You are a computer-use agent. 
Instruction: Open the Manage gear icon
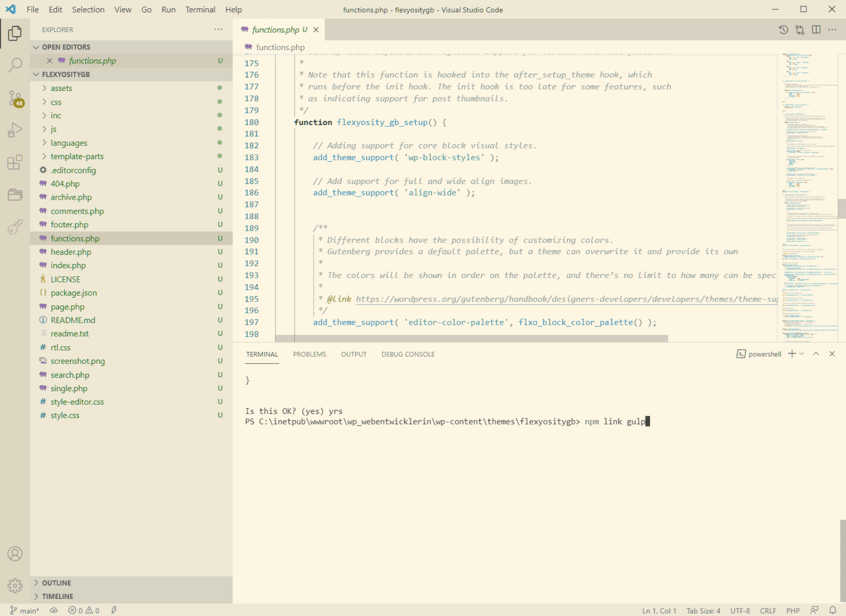pyautogui.click(x=15, y=586)
